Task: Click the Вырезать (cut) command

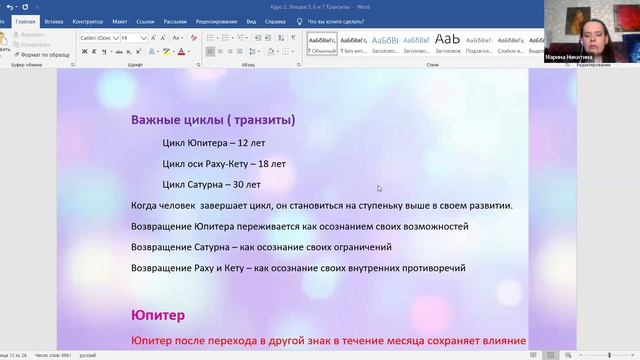Action: pyautogui.click(x=29, y=35)
